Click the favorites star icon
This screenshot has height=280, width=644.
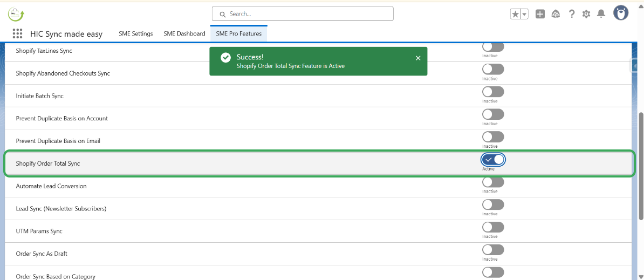click(x=516, y=15)
